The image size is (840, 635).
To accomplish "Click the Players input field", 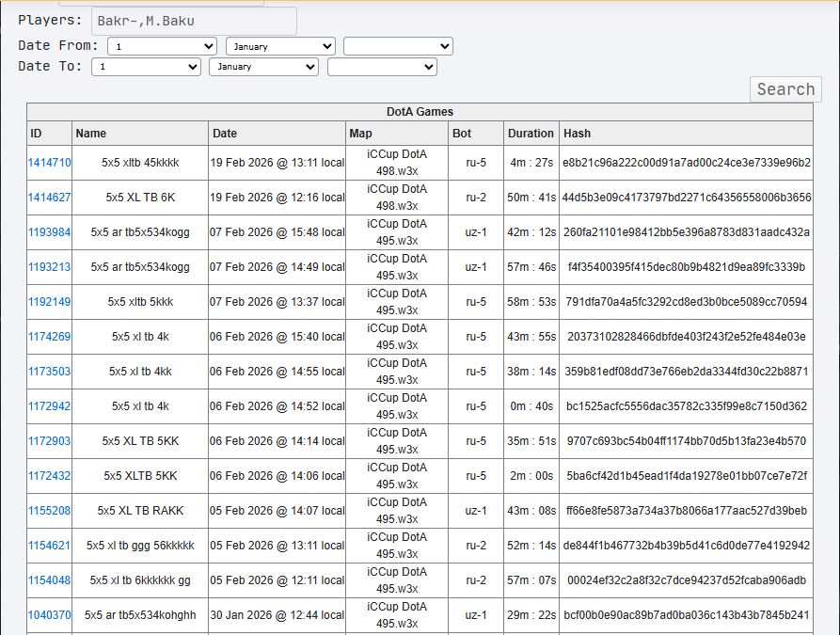I will tap(194, 21).
